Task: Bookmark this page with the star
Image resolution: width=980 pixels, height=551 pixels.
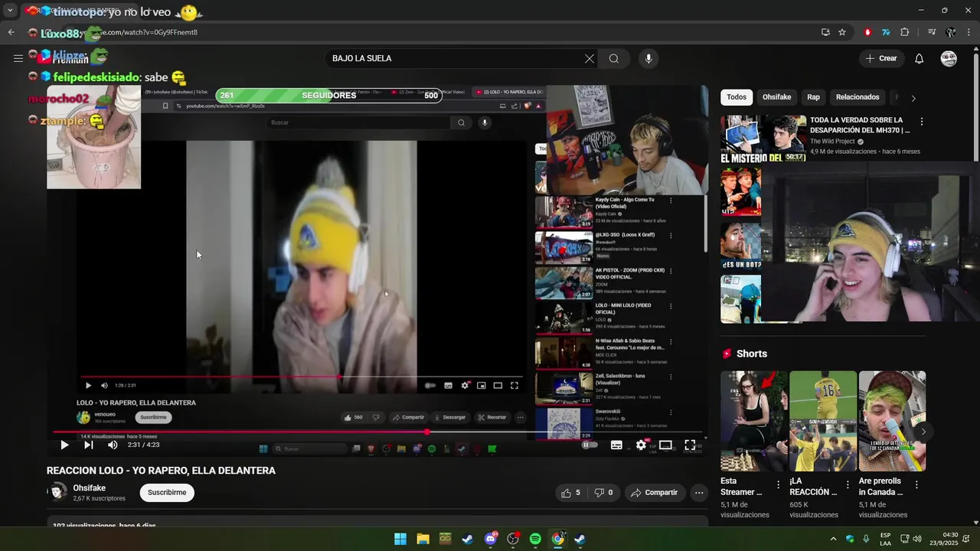Action: tap(842, 32)
